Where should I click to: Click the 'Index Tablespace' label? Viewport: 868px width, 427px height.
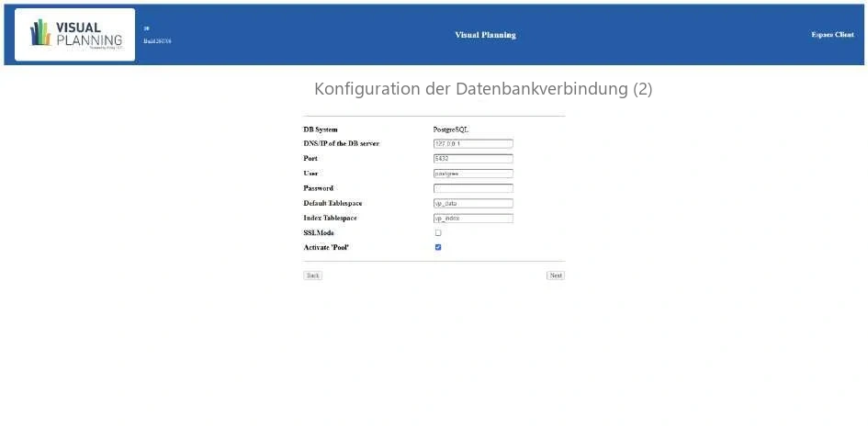(x=330, y=218)
